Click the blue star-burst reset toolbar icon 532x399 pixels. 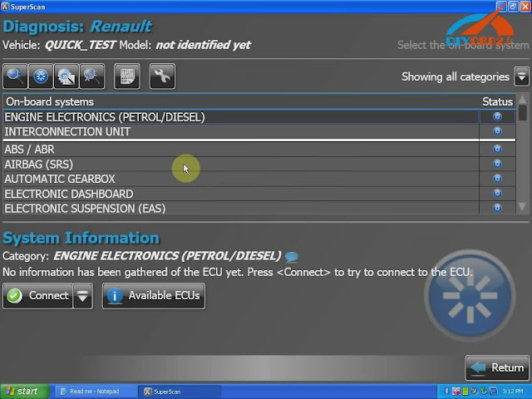point(41,76)
